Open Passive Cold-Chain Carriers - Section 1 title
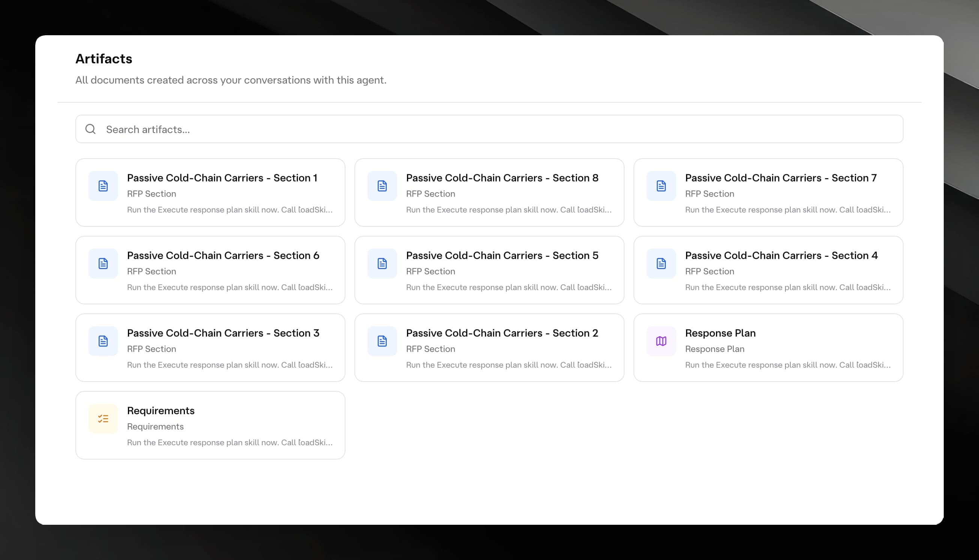 pyautogui.click(x=222, y=178)
